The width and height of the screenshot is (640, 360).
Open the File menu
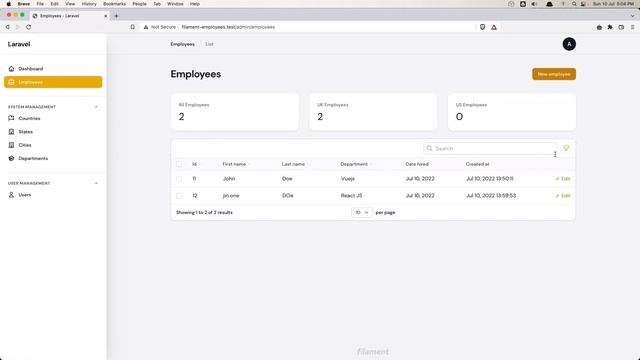coord(40,4)
